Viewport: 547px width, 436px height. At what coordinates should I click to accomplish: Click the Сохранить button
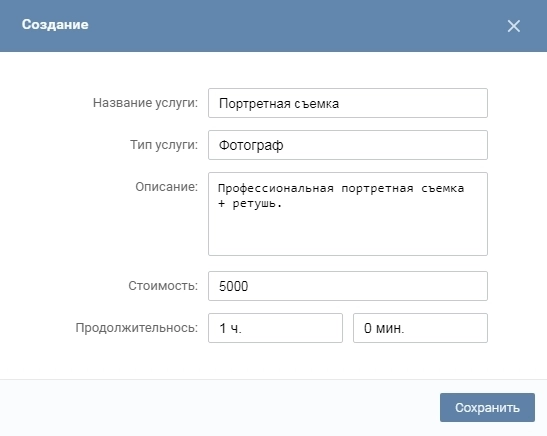(x=487, y=407)
